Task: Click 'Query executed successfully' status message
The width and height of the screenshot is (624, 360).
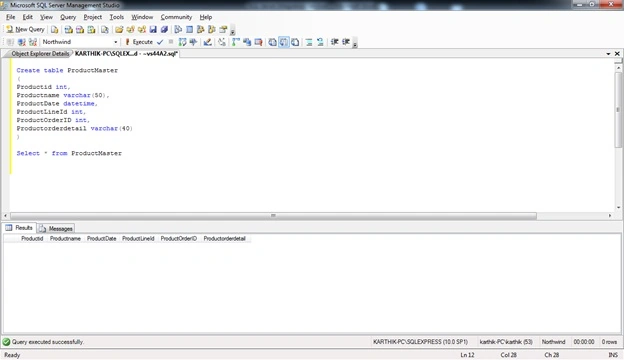Action: 48,342
